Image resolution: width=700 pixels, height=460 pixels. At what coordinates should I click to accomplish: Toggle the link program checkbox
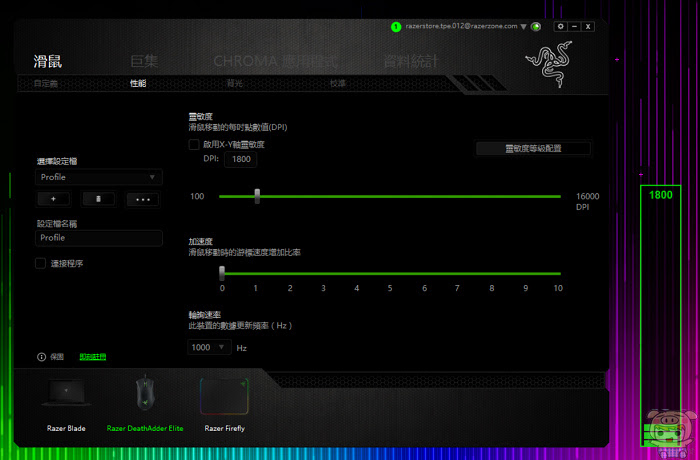click(x=41, y=263)
